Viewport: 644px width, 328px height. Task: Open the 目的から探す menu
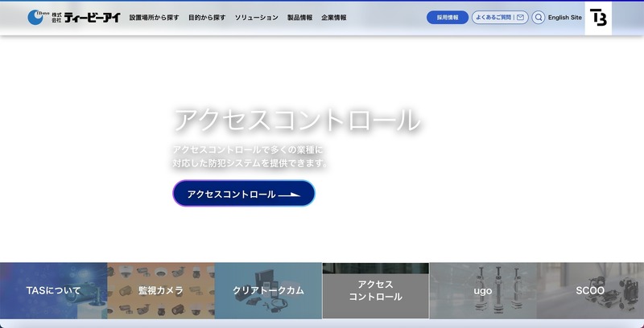coord(207,17)
